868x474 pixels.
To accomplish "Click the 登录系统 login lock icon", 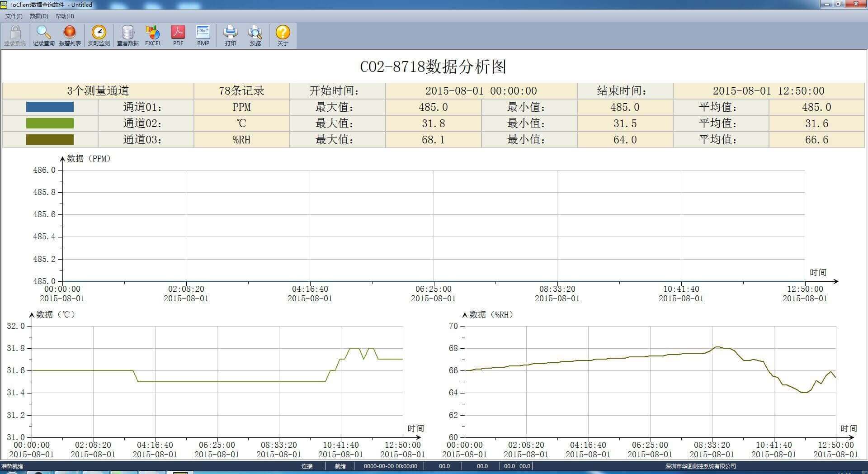I will [x=15, y=35].
